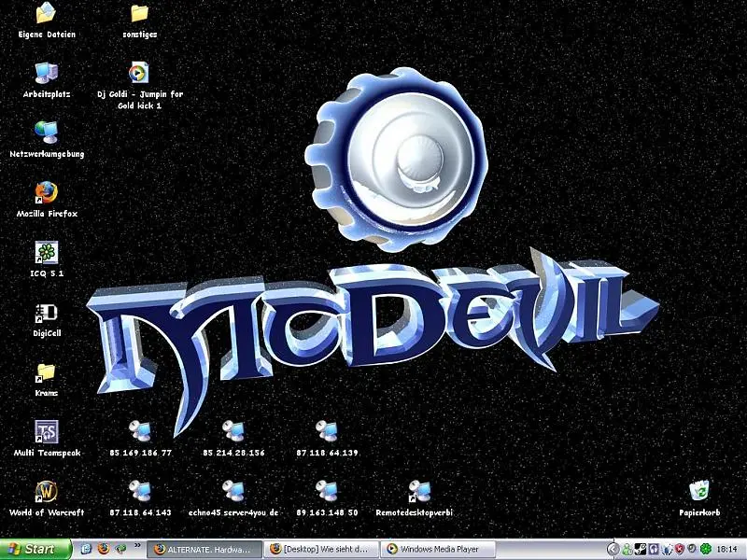Launch the ICQ 5.1 desktop icon
The width and height of the screenshot is (747, 560).
[46, 253]
